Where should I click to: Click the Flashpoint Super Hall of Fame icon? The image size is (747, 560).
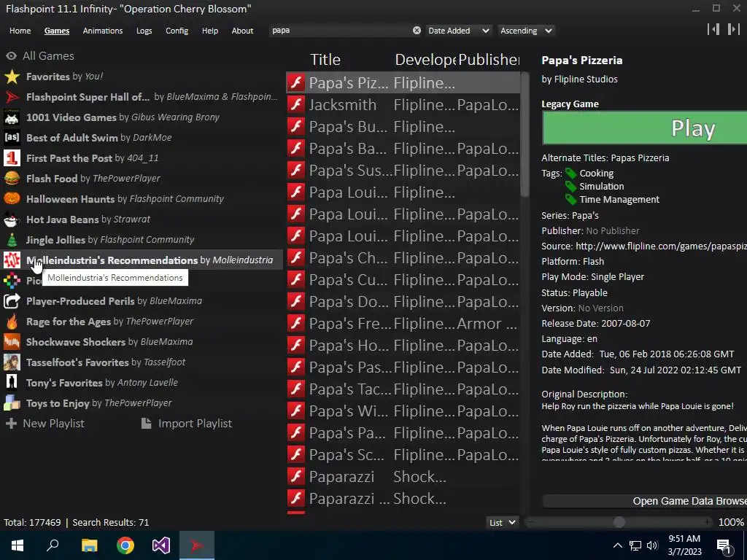(x=12, y=97)
